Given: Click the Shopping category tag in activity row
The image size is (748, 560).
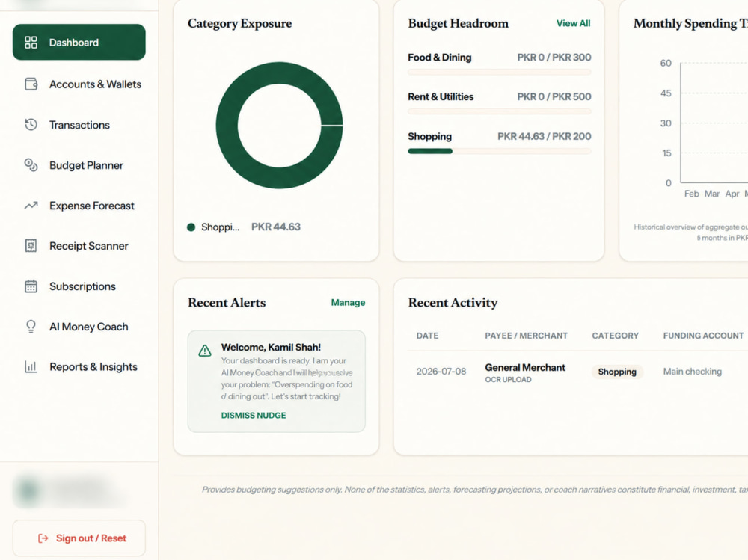Looking at the screenshot, I should [x=617, y=372].
